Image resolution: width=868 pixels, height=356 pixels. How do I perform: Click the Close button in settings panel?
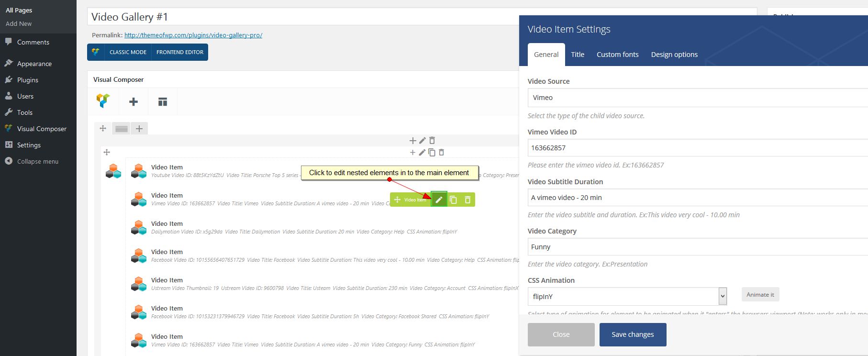tap(561, 334)
